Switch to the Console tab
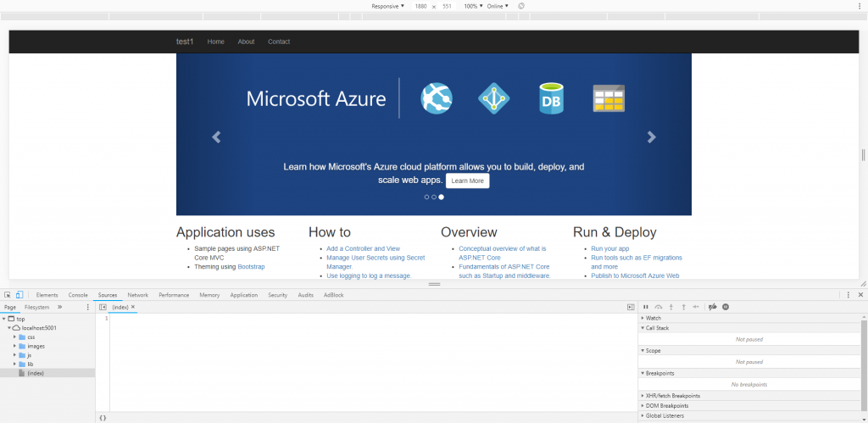 tap(78, 295)
